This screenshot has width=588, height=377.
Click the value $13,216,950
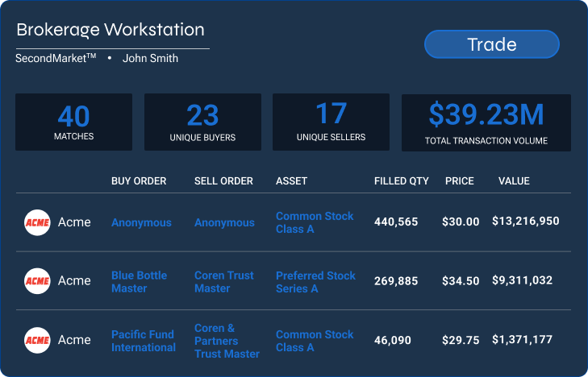(x=525, y=221)
